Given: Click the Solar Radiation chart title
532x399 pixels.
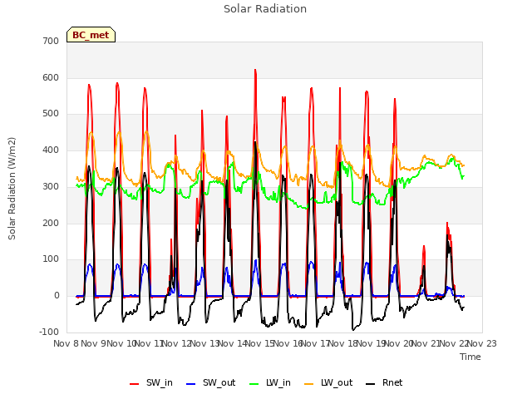Looking at the screenshot, I should pyautogui.click(x=265, y=9).
